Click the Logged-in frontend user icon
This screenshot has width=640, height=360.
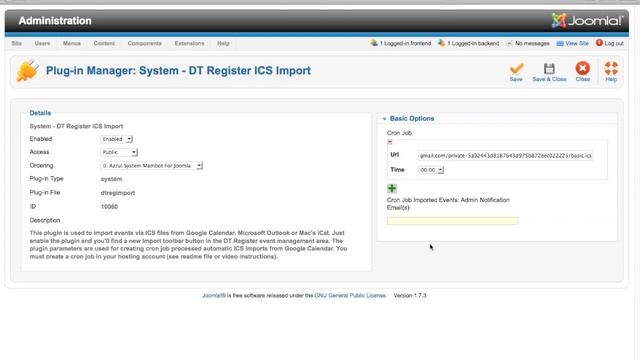[374, 42]
